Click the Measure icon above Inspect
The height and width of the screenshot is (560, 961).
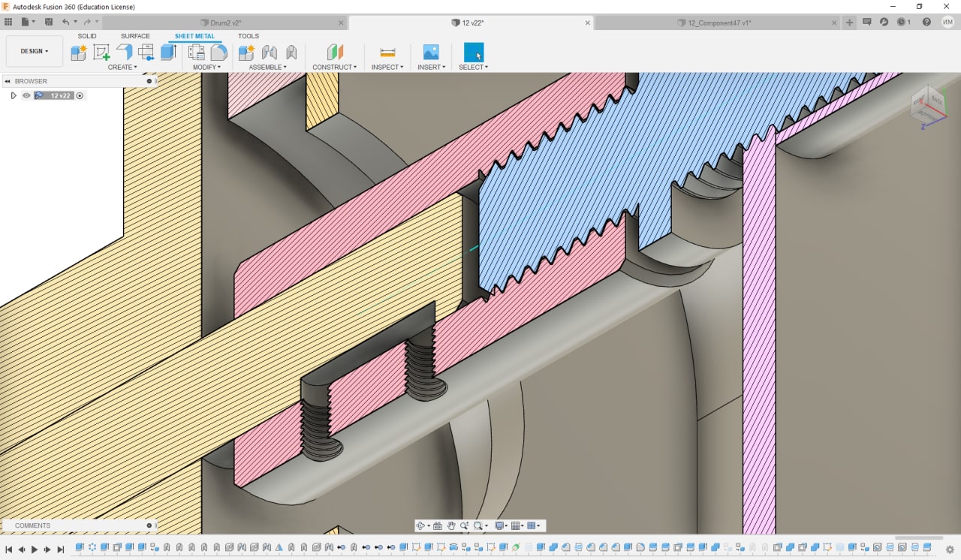coord(387,52)
